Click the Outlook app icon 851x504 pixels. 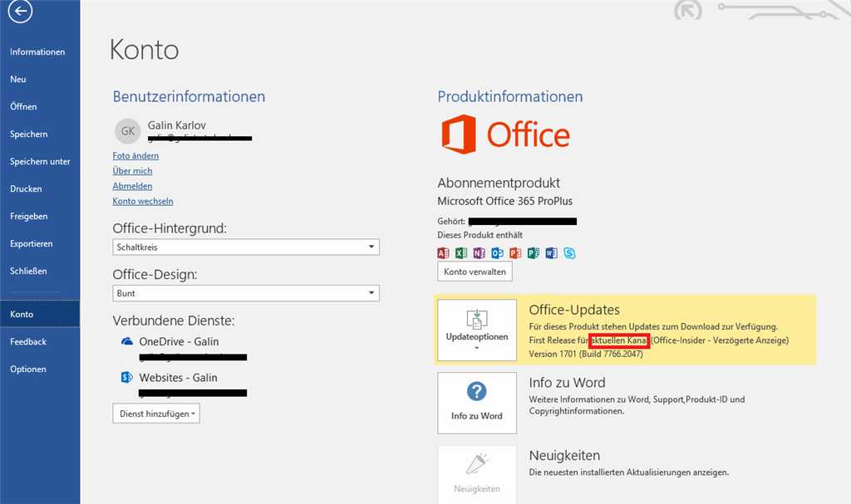click(x=497, y=252)
